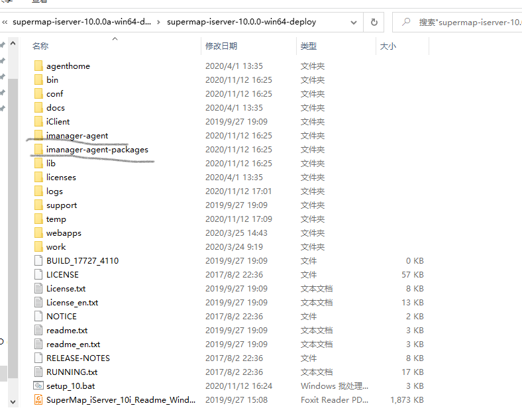Image resolution: width=522 pixels, height=420 pixels.
Task: Sort by the 修改日期 column header
Action: [221, 46]
